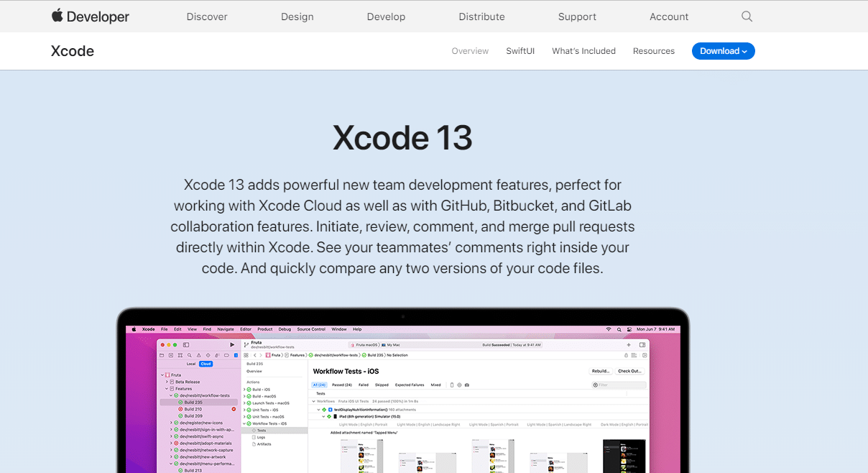
Task: Select the Symbol navigator icon in Xcode
Action: click(180, 355)
